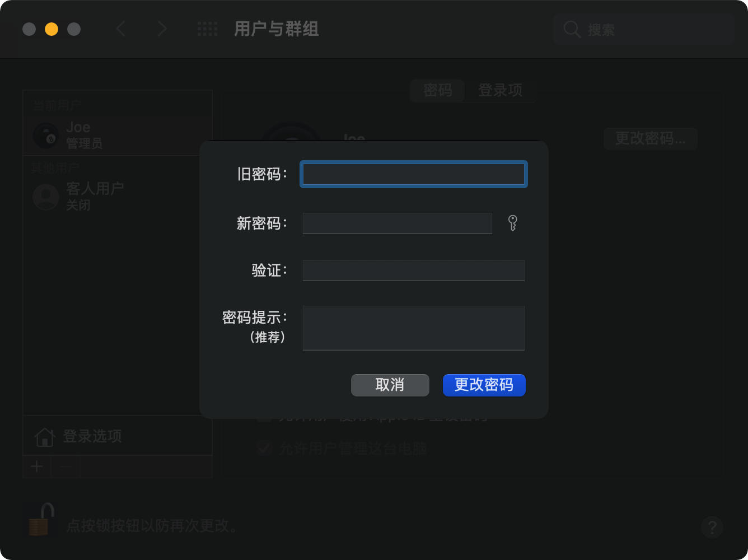Click the password hint (密码提示) text box
The width and height of the screenshot is (748, 560).
pos(413,328)
